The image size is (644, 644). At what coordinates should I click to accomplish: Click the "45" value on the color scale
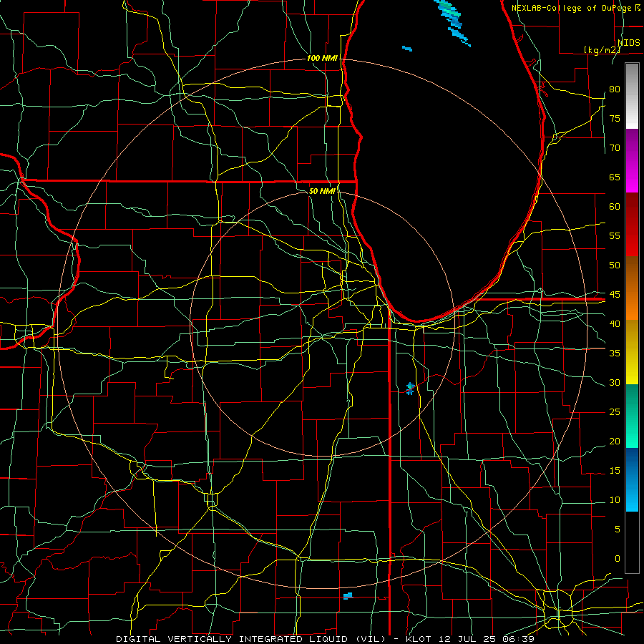tap(615, 295)
